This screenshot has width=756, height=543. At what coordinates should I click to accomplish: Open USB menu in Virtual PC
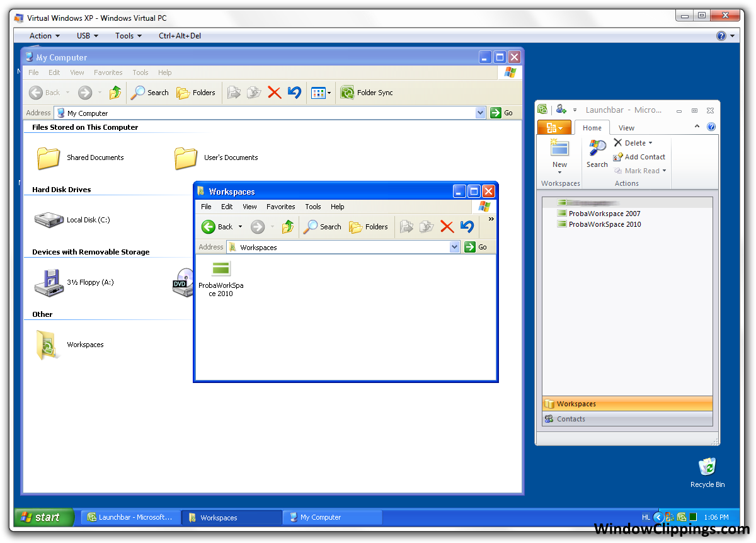tap(88, 36)
